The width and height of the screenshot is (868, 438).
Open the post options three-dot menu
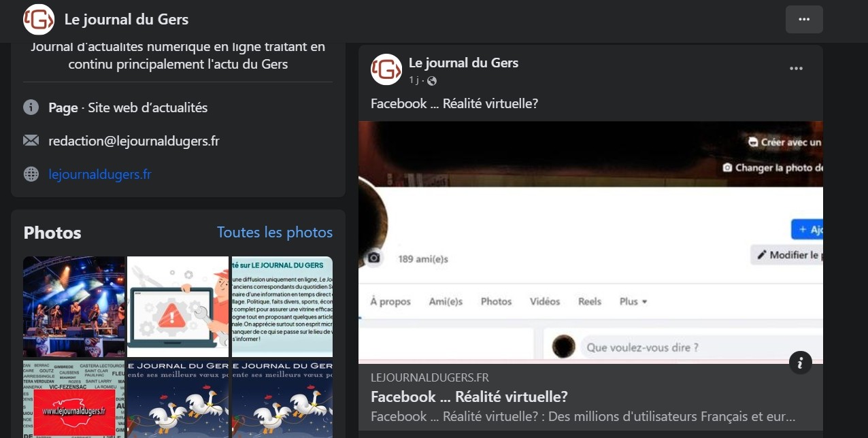click(796, 69)
